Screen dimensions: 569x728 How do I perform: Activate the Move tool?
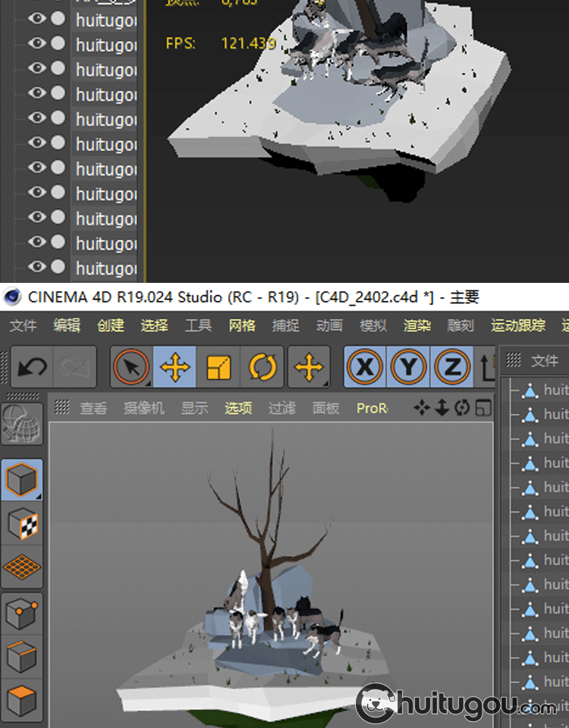click(x=175, y=368)
